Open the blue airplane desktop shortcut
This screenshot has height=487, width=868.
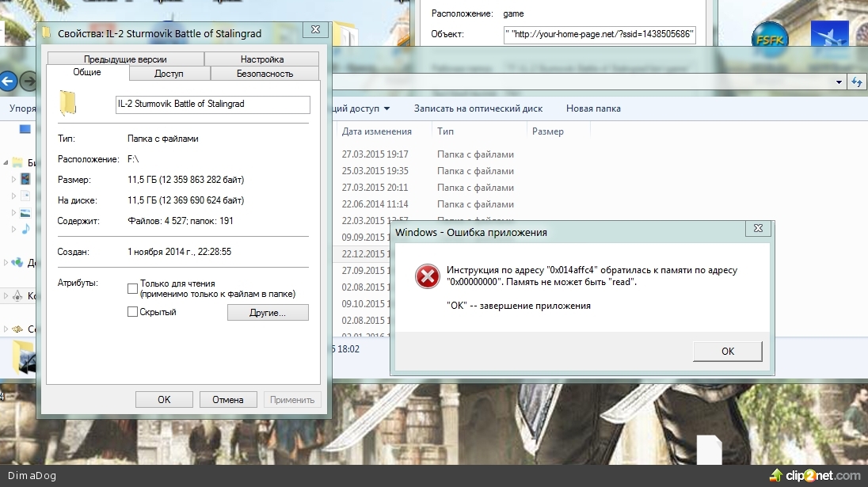(x=828, y=39)
